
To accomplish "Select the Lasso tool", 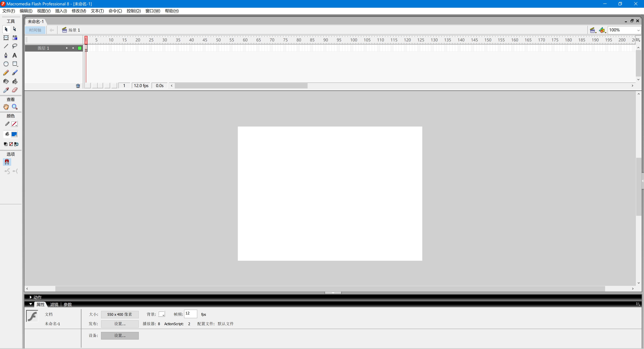I will click(15, 46).
